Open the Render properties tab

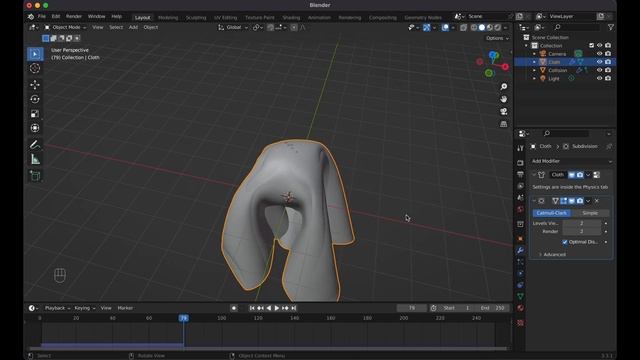click(x=520, y=163)
